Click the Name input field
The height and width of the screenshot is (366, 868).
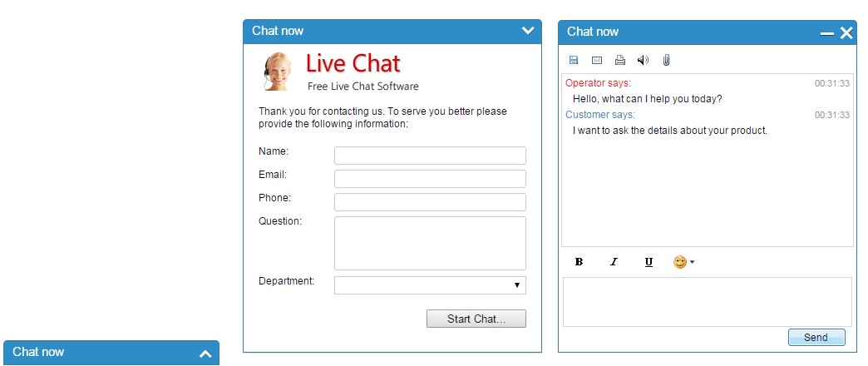[430, 156]
